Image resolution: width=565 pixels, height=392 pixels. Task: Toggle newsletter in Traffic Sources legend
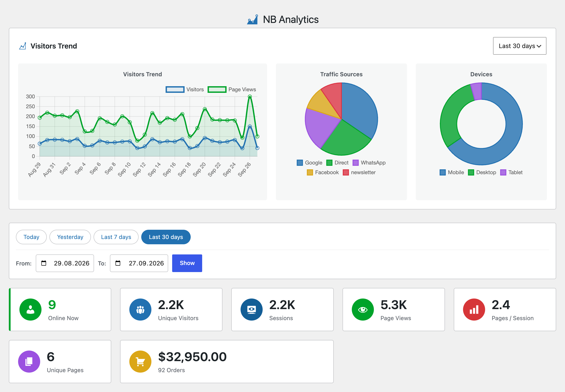359,172
